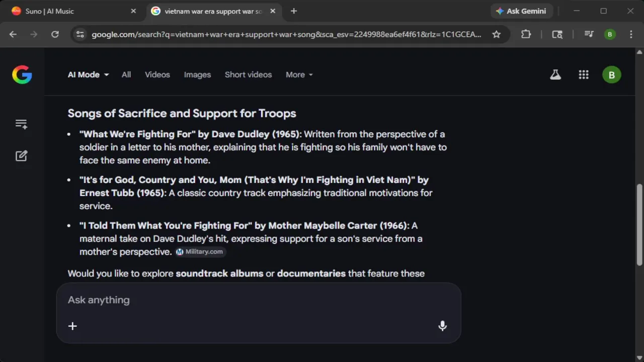Open the Google apps grid
This screenshot has height=362, width=644.
tap(584, 75)
